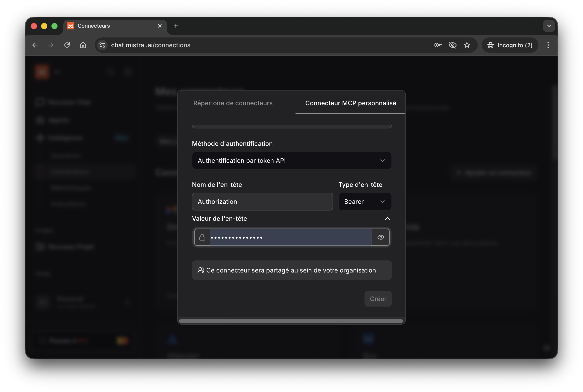Change the Bearer header type
Screen dimensions: 583x392
[x=364, y=202]
